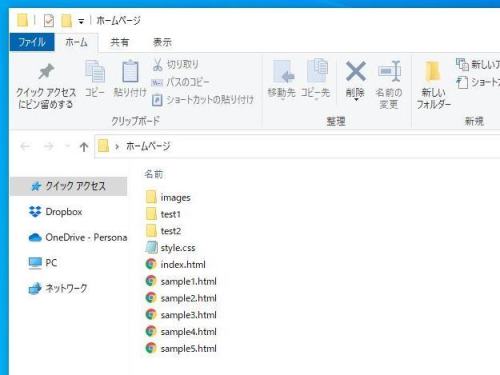The height and width of the screenshot is (375, 500).
Task: Select the Cut scissors command
Action: click(176, 64)
